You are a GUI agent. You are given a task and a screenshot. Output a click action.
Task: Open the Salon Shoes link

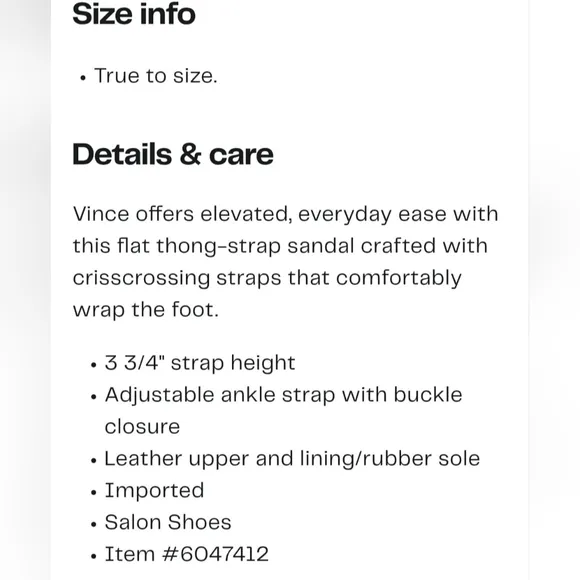tap(168, 522)
